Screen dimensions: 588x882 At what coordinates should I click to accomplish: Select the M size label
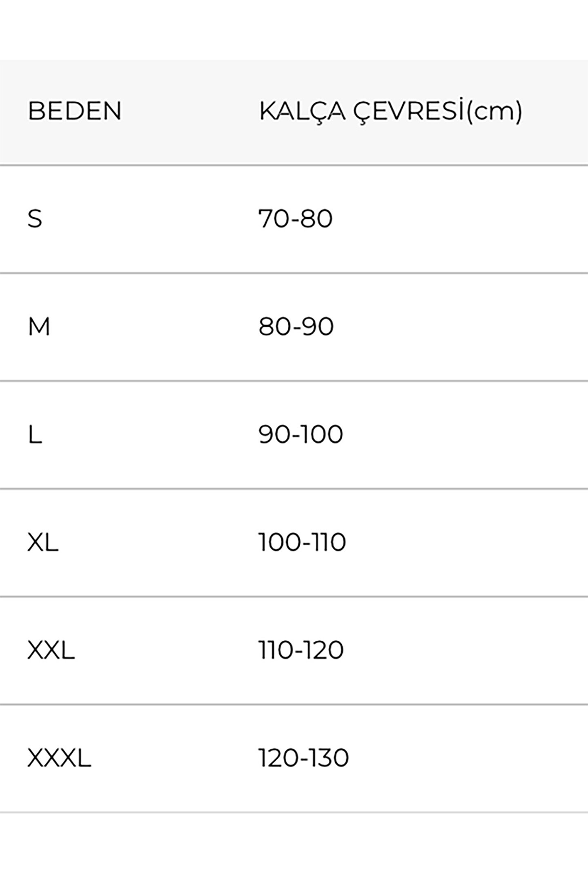[x=39, y=327]
